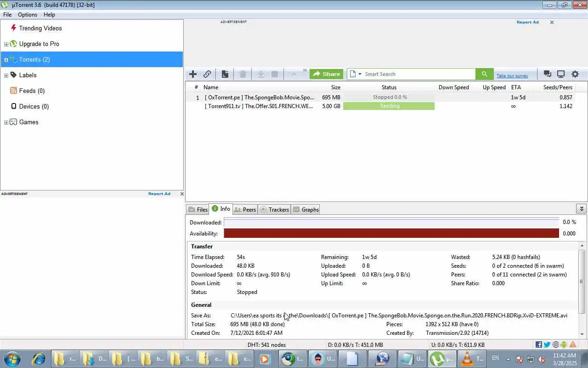
Task: Click the Stopped 0.0 % progress bar
Action: point(389,97)
